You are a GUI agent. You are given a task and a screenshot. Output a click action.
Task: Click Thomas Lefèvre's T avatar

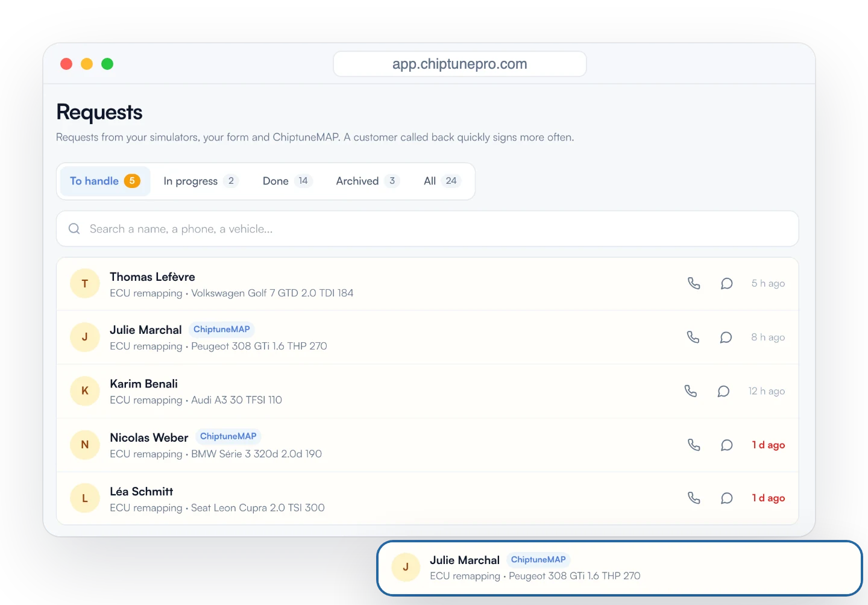point(85,283)
